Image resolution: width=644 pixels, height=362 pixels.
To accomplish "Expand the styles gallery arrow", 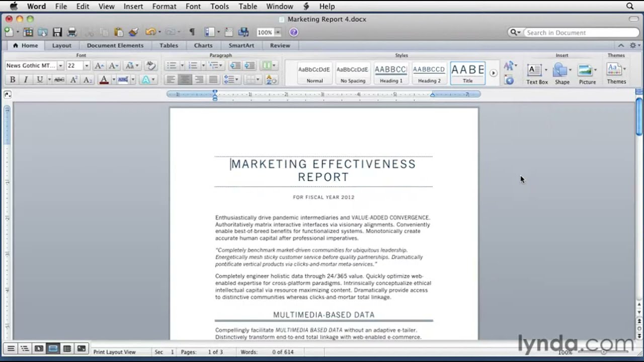I will (x=493, y=73).
